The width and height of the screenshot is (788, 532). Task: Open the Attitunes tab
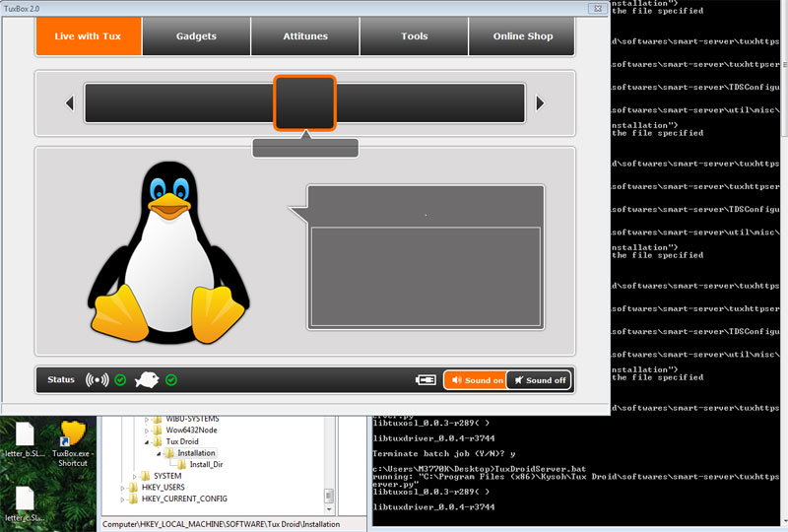click(305, 36)
